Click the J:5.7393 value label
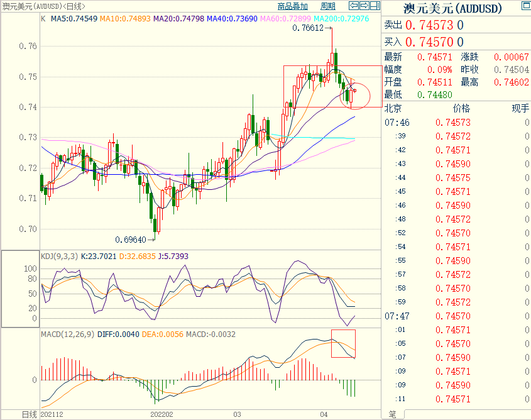The image size is (531, 420). [x=173, y=257]
